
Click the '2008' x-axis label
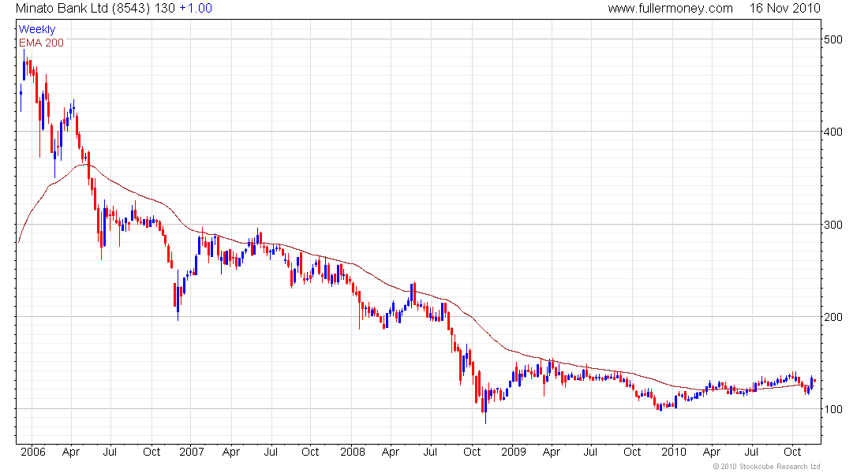[x=353, y=452]
